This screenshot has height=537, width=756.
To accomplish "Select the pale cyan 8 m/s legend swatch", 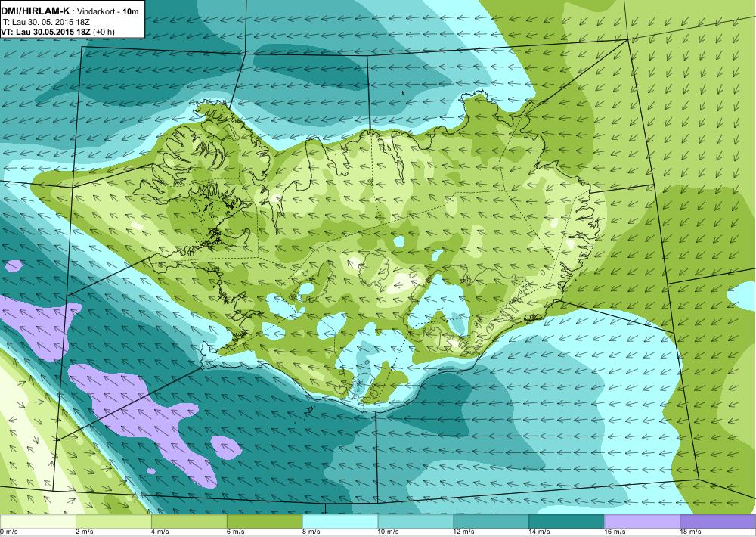I will (x=340, y=522).
